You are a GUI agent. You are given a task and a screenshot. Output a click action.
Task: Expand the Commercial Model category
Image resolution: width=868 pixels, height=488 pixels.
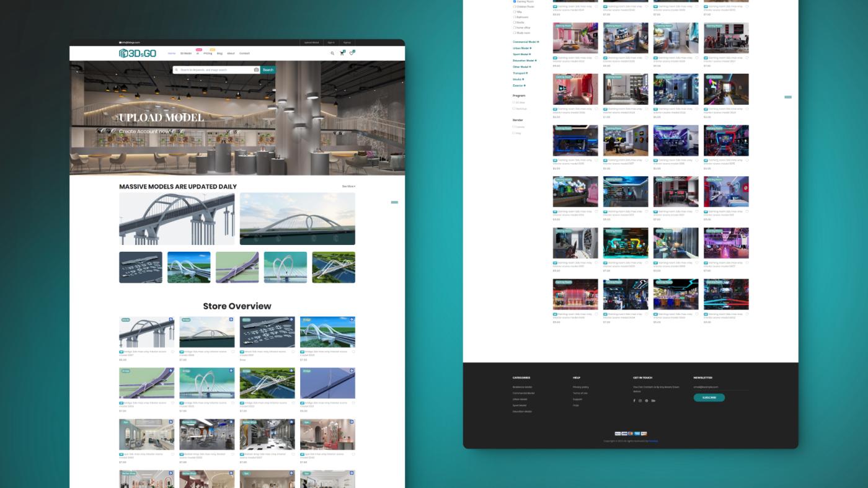[525, 42]
